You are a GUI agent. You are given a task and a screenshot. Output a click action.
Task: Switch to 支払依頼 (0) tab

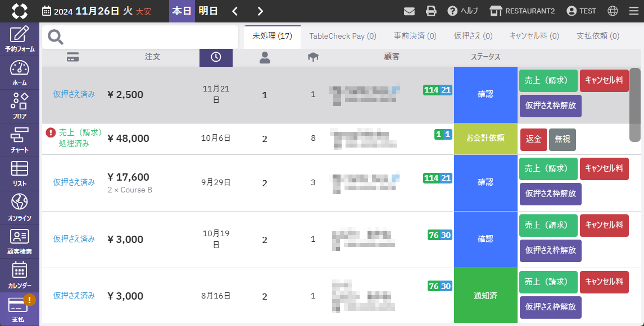(x=597, y=36)
